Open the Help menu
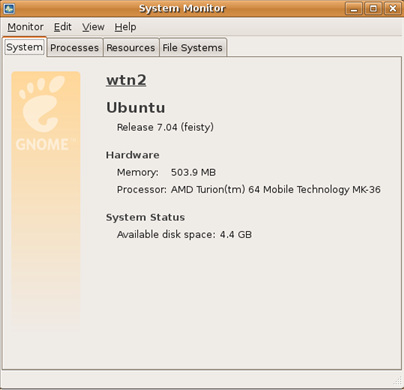 [x=125, y=27]
